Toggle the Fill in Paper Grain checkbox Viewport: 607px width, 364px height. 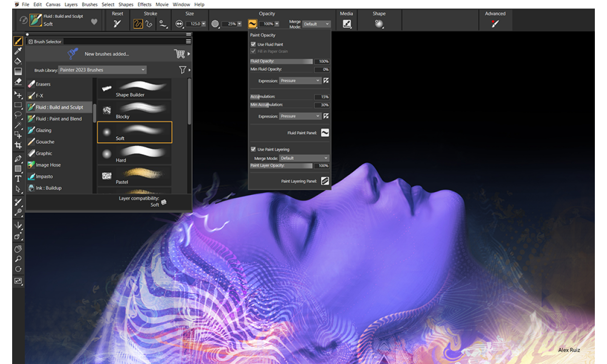coord(253,51)
